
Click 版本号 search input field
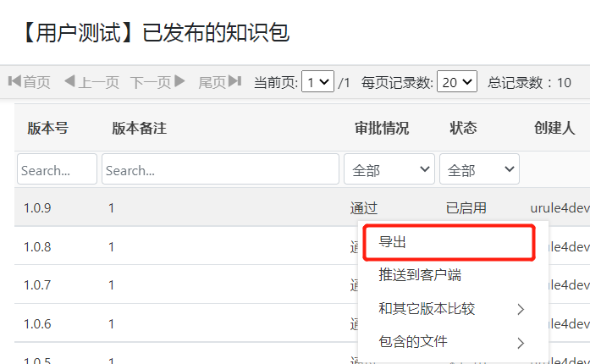57,169
